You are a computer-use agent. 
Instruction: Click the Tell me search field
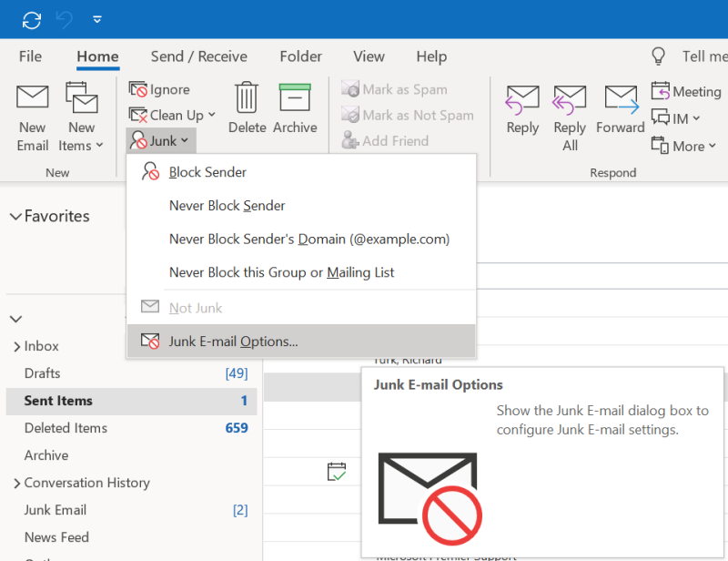[704, 56]
